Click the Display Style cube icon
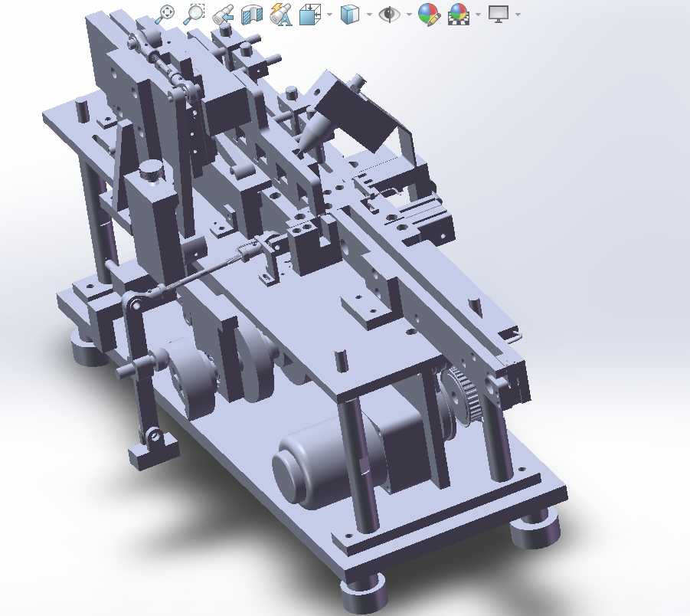Viewport: 690px width, 616px height. [350, 15]
